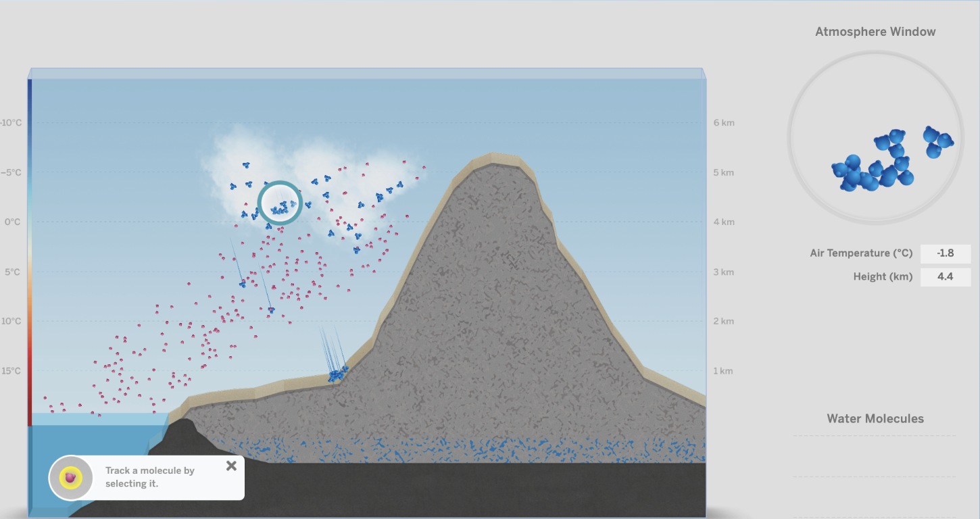Click the 'Track a molecule by selecting it' text
Image resolution: width=980 pixels, height=519 pixels.
(150, 477)
